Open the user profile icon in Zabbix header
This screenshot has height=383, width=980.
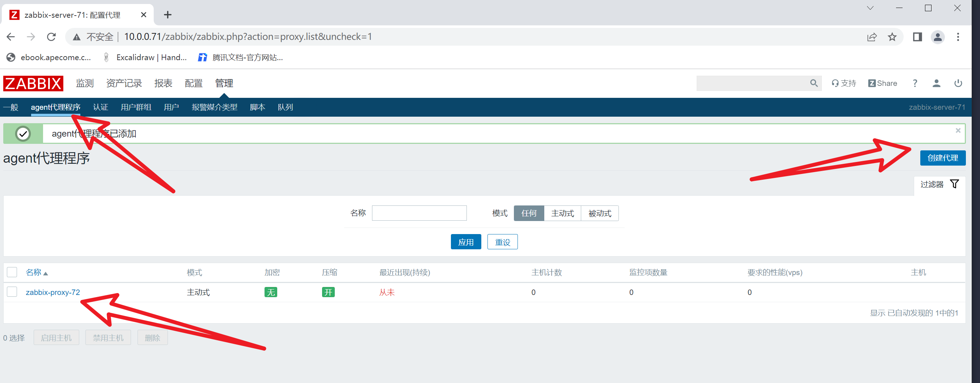coord(937,83)
